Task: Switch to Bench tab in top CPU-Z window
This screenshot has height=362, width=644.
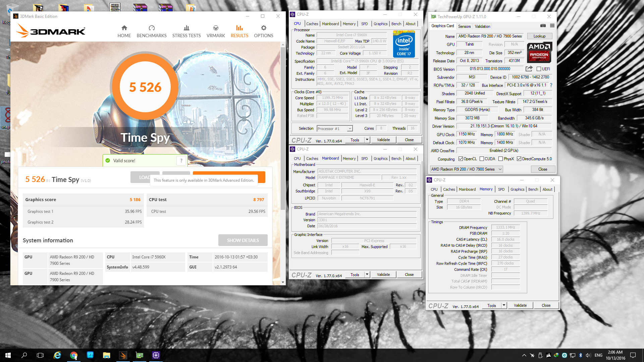Action: pyautogui.click(x=396, y=24)
